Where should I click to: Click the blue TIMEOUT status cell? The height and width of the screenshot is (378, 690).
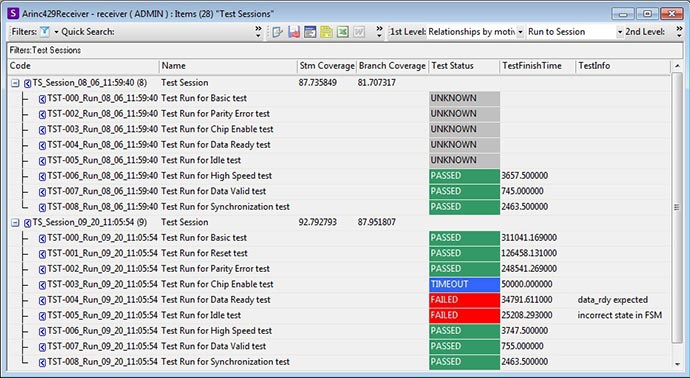click(464, 284)
